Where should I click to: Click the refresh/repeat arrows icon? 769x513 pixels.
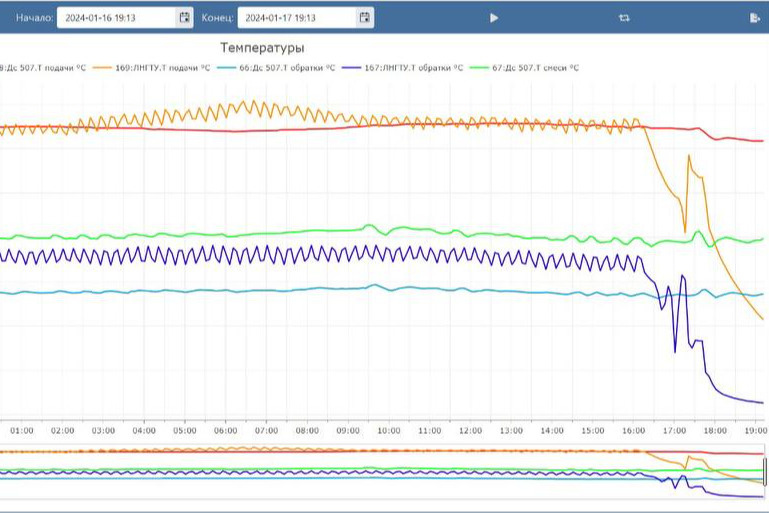pos(624,18)
